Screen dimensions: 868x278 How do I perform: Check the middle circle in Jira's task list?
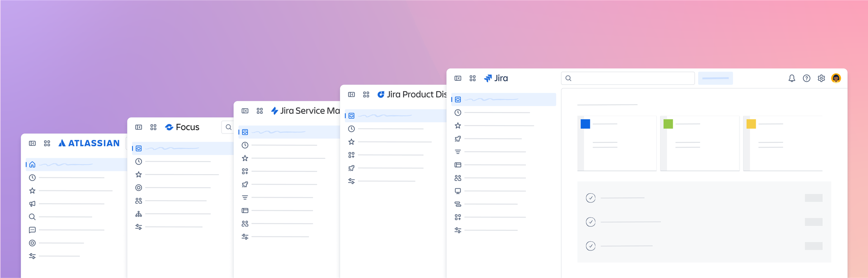(x=590, y=222)
